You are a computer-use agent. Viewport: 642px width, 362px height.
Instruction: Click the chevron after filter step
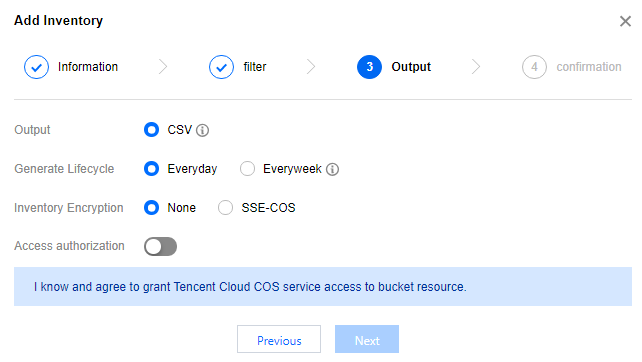[312, 67]
